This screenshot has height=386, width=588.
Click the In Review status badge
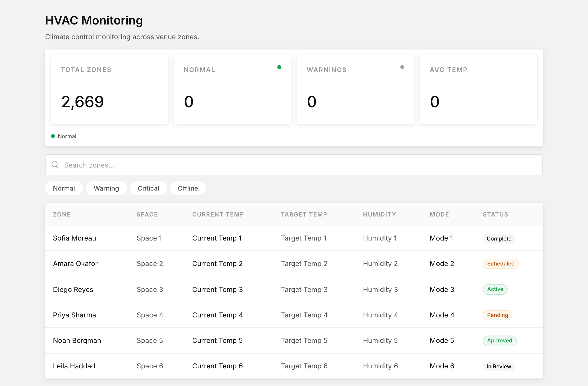click(499, 366)
